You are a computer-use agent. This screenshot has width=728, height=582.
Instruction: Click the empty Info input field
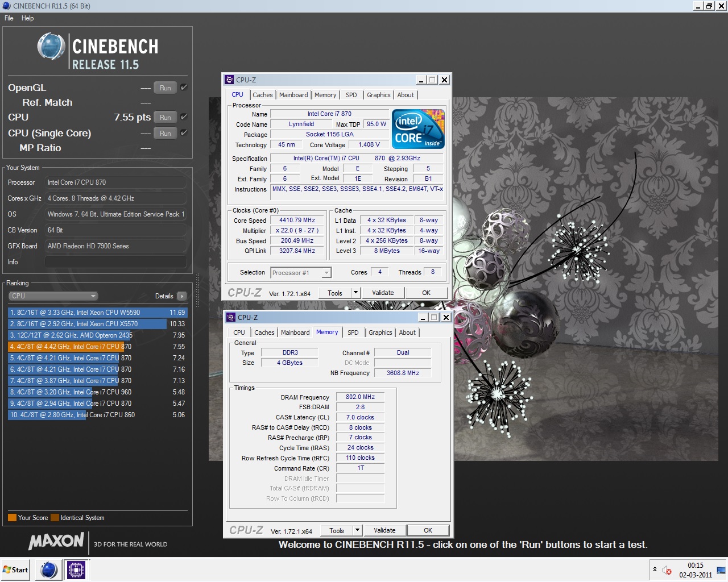[x=115, y=262]
